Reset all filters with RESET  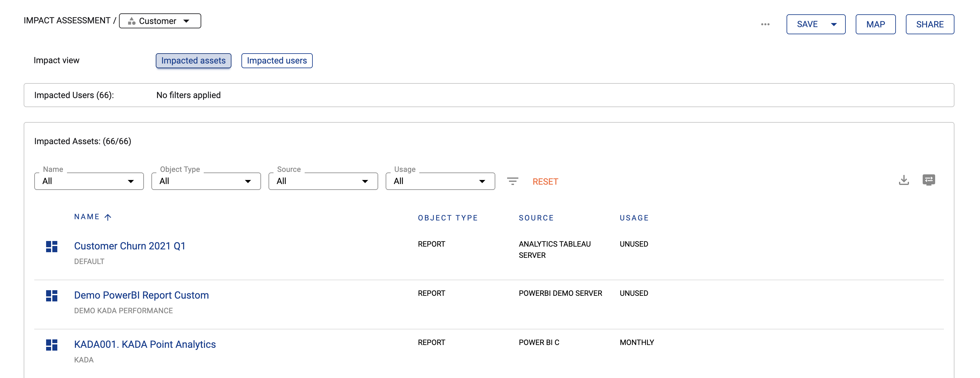click(x=545, y=182)
